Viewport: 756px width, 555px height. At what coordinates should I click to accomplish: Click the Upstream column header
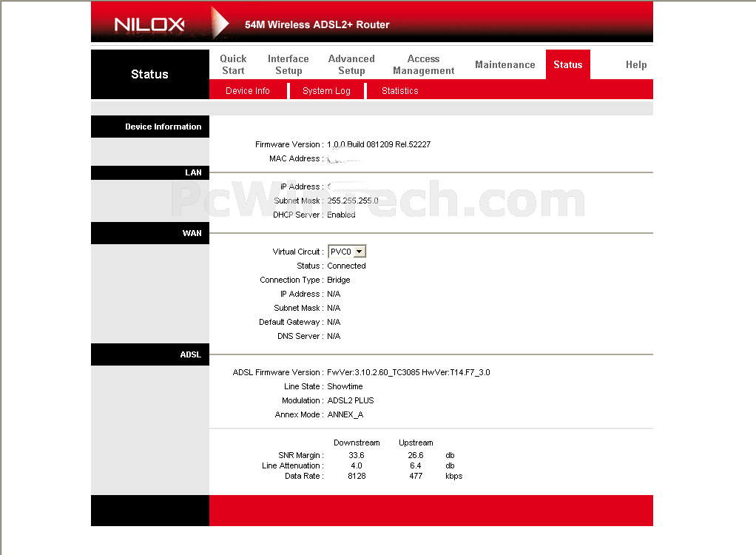coord(416,443)
